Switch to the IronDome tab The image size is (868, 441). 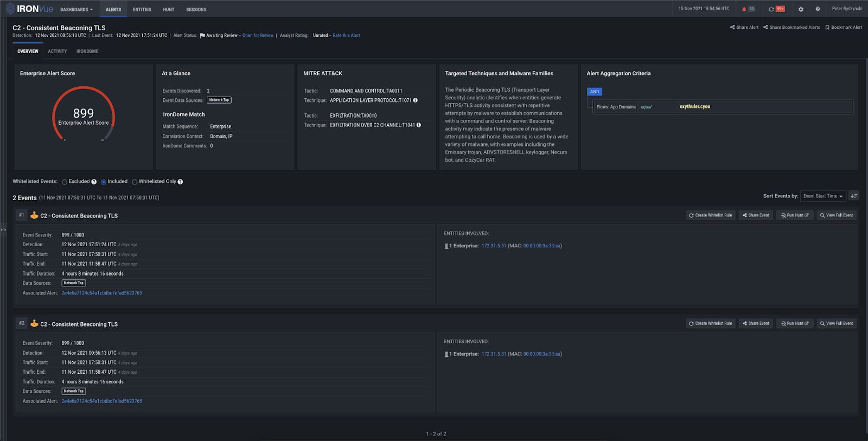click(x=87, y=52)
